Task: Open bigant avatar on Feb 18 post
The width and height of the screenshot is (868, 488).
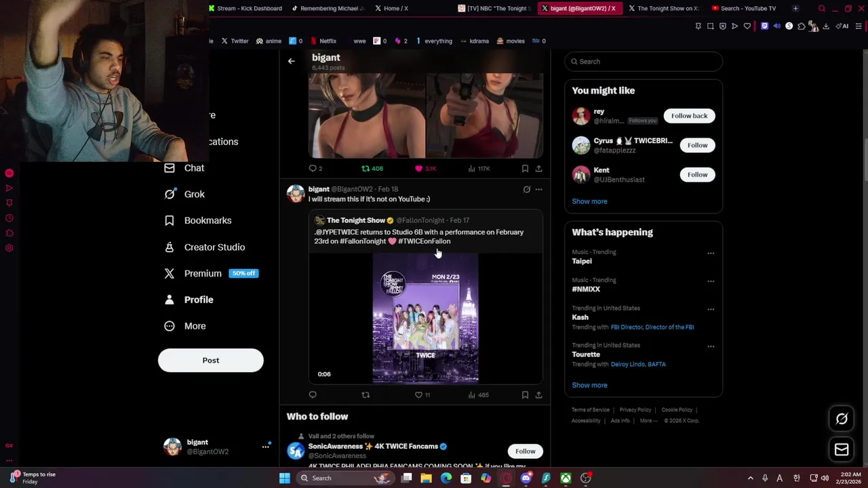Action: click(x=296, y=194)
